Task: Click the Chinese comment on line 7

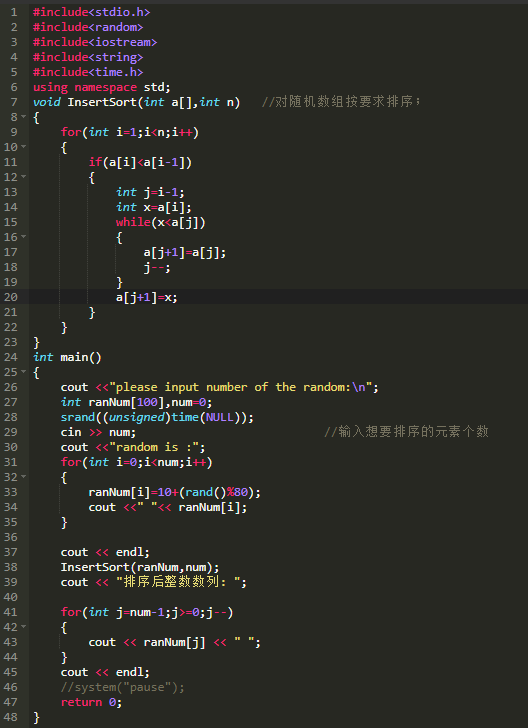Action: pyautogui.click(x=341, y=102)
